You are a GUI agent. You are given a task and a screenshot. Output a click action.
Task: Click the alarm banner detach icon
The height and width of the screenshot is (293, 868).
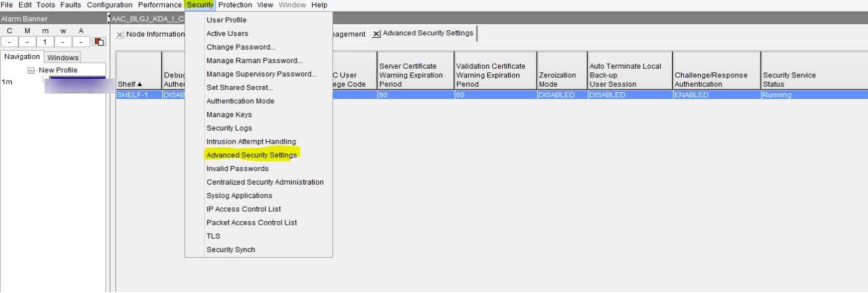[98, 42]
